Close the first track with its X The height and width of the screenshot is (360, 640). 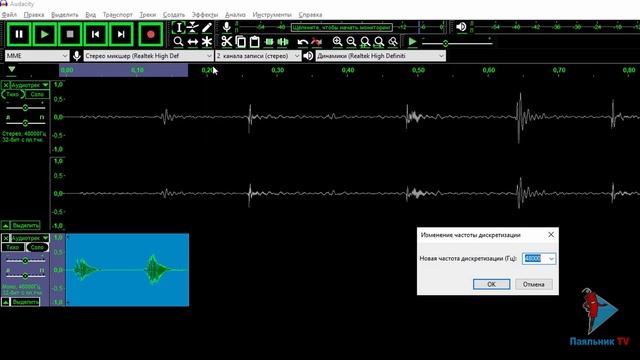(6, 85)
